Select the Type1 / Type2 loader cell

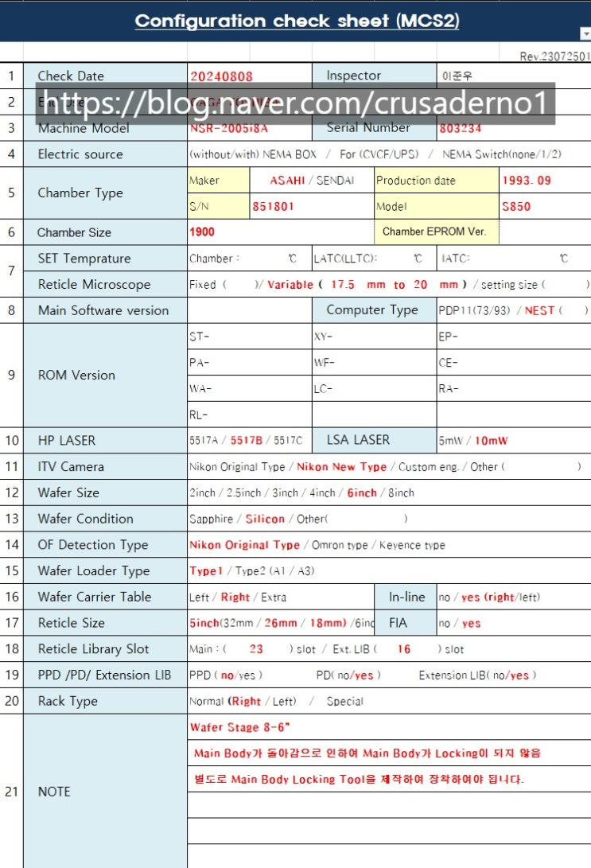389,570
